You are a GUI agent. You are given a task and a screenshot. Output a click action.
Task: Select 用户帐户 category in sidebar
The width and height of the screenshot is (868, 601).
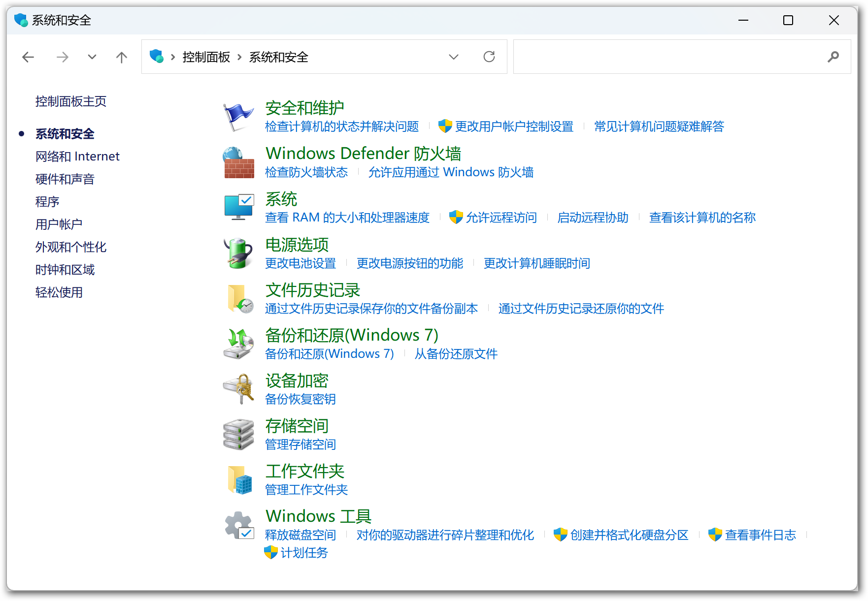(x=59, y=224)
